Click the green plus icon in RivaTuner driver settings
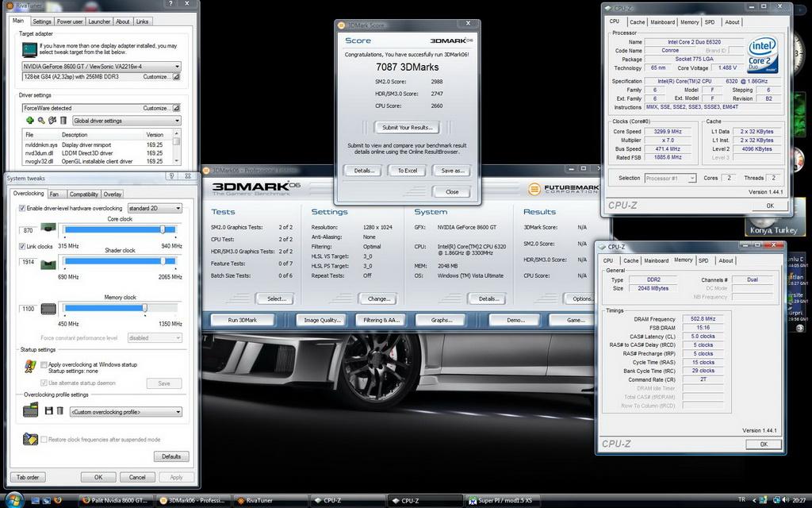The image size is (812, 508). click(30, 121)
